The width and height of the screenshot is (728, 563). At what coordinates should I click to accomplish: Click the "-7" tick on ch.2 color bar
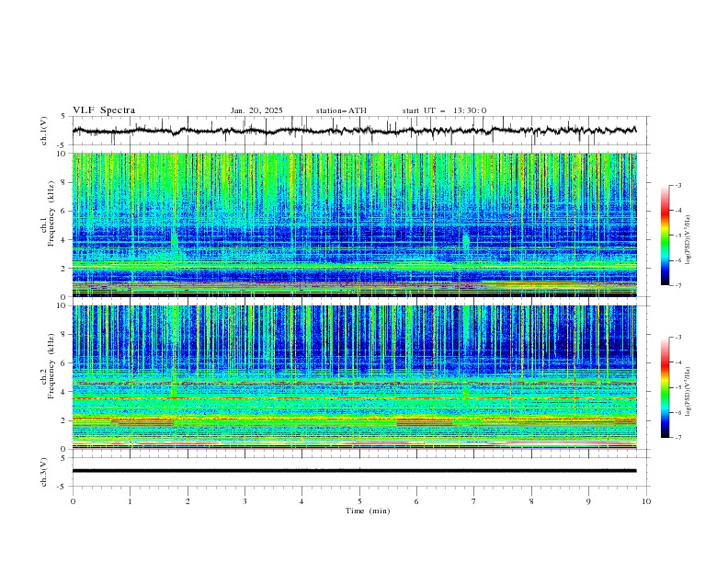pos(678,437)
